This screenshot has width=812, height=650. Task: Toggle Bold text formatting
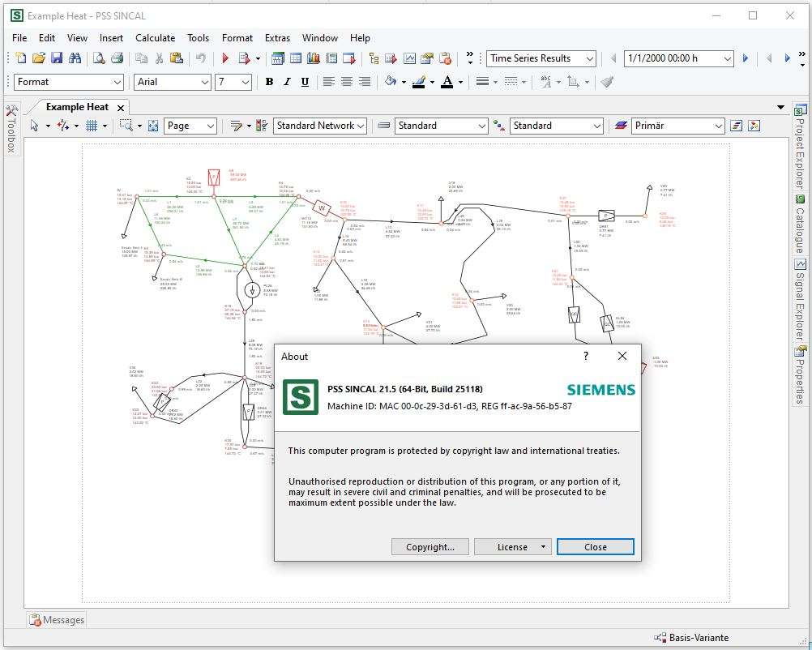tap(269, 82)
